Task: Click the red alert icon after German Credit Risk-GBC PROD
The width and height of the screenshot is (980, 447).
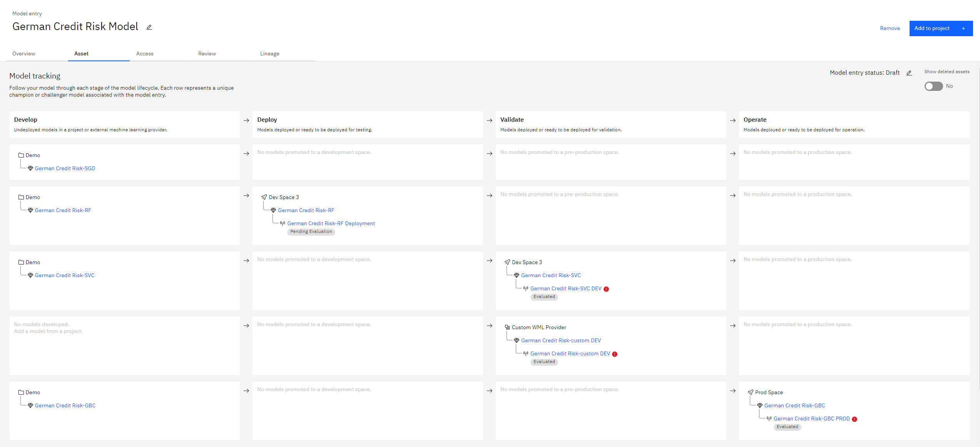Action: click(855, 419)
